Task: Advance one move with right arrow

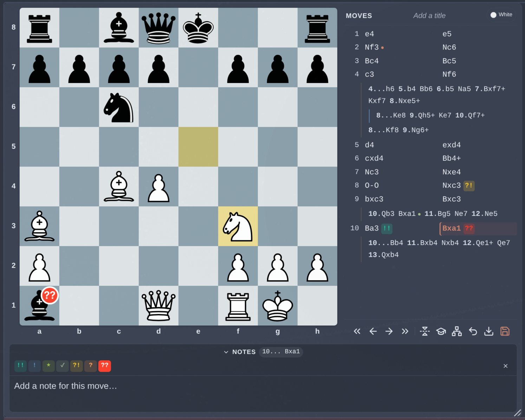Action: click(389, 331)
